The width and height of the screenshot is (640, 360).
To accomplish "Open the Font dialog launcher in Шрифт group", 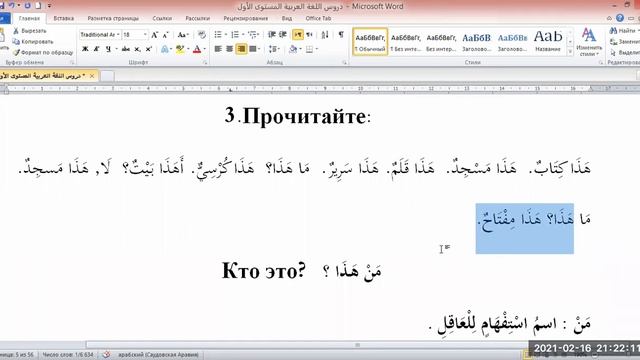I will click(x=205, y=63).
